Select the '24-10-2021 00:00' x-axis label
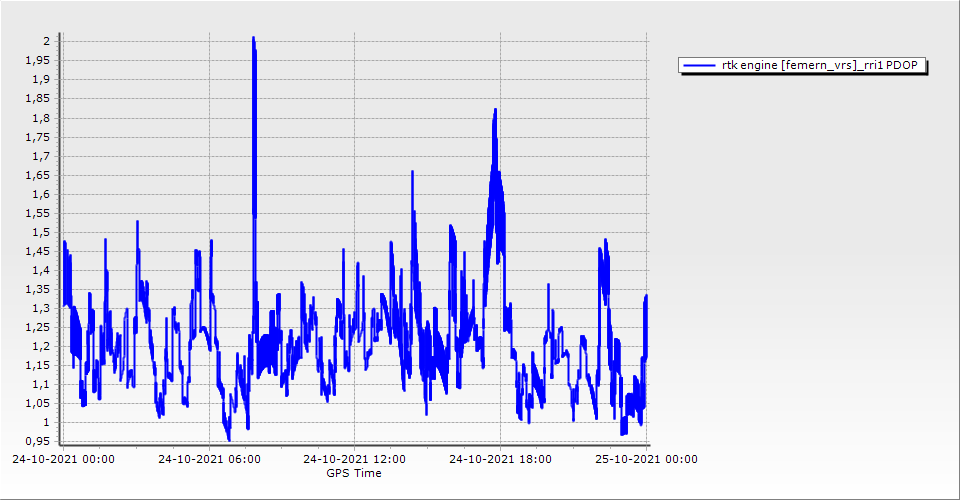The width and height of the screenshot is (960, 500). (x=62, y=460)
